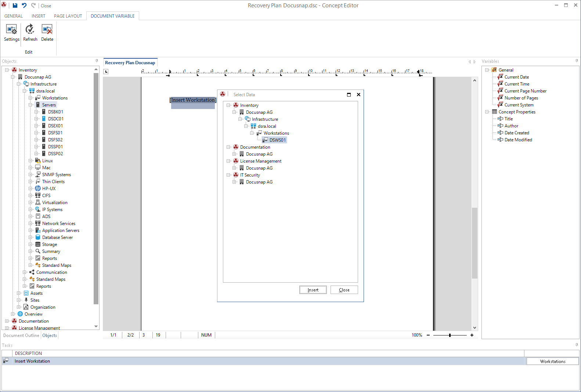
Task: Expand Documentation's Docusnap AG node in Select Data
Action: click(x=234, y=154)
